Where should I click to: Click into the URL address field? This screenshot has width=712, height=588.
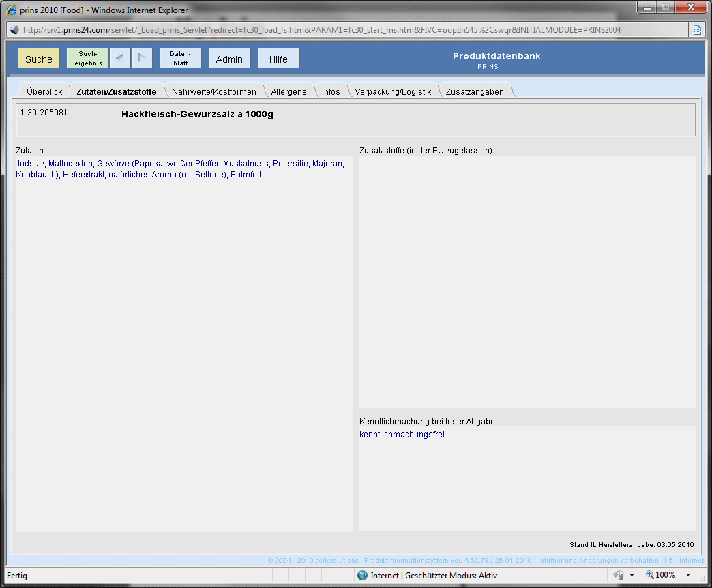(x=341, y=30)
